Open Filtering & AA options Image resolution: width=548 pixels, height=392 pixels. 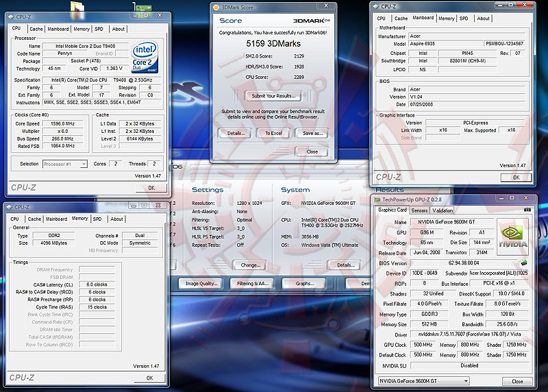coord(252,284)
